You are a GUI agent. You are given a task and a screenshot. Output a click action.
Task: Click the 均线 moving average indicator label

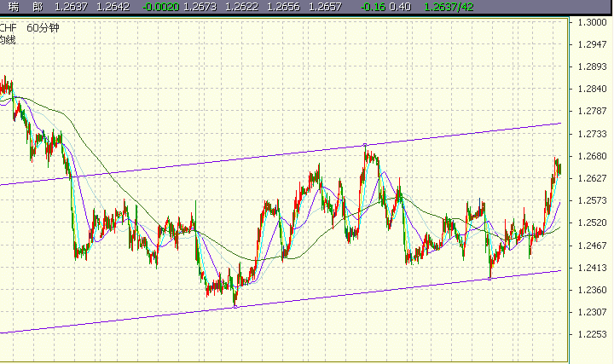[x=7, y=40]
